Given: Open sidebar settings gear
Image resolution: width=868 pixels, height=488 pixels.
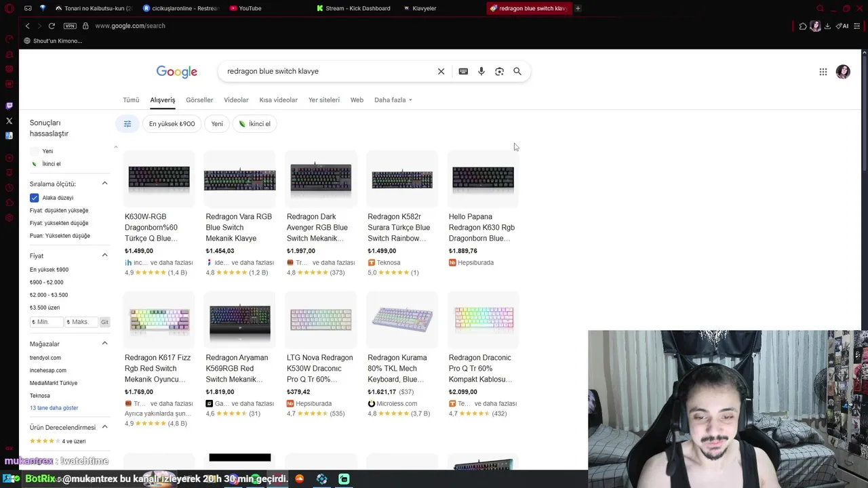Looking at the screenshot, I should click(9, 218).
